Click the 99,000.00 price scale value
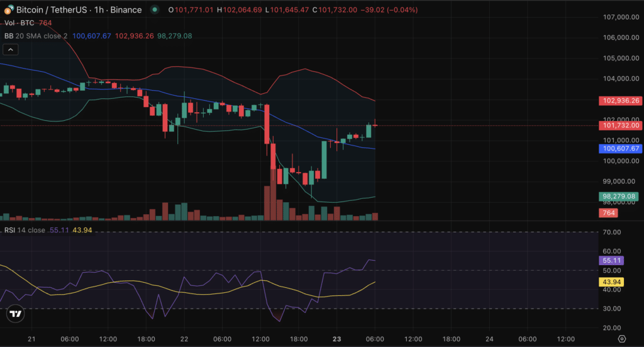The height and width of the screenshot is (347, 644). pyautogui.click(x=619, y=181)
